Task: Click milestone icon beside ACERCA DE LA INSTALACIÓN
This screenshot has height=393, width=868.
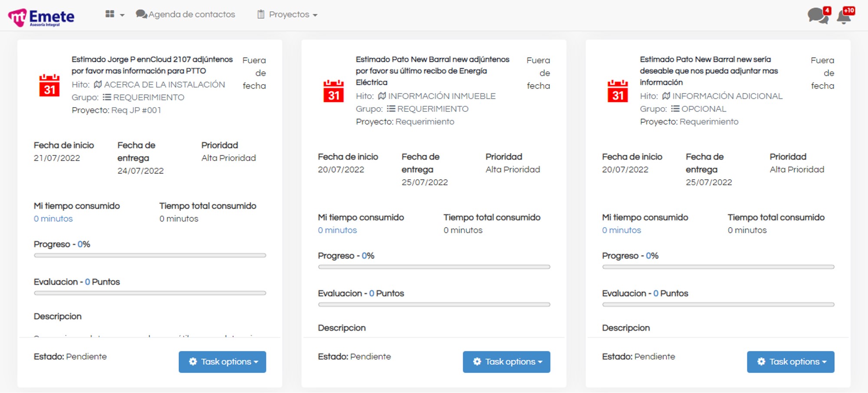Action: click(98, 85)
